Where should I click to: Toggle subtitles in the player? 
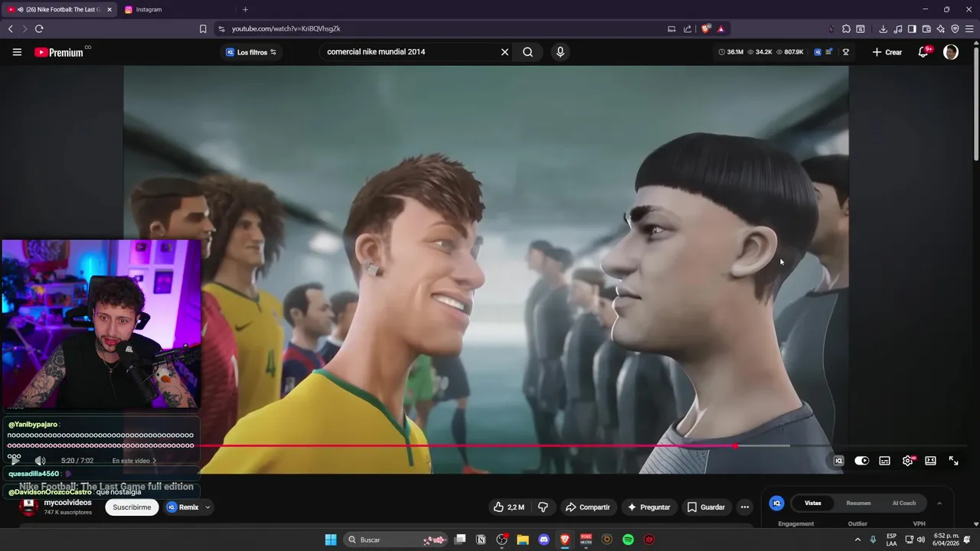[884, 461]
